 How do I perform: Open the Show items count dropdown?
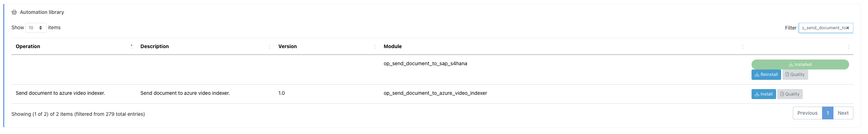(36, 28)
